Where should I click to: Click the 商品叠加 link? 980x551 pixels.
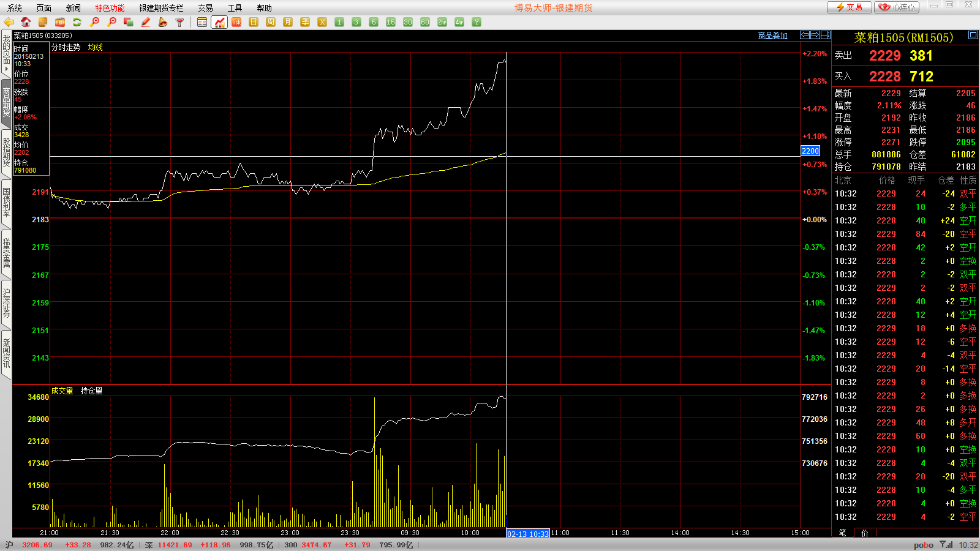(x=772, y=36)
